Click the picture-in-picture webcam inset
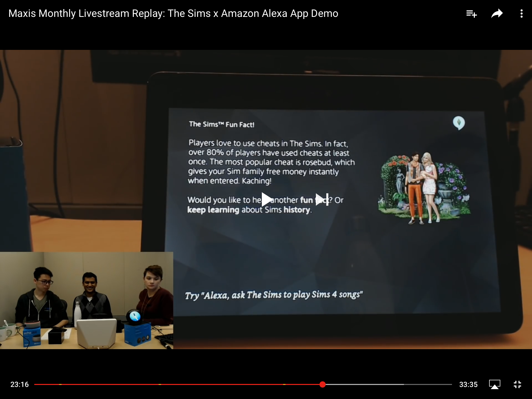The height and width of the screenshot is (399, 532). pyautogui.click(x=87, y=300)
